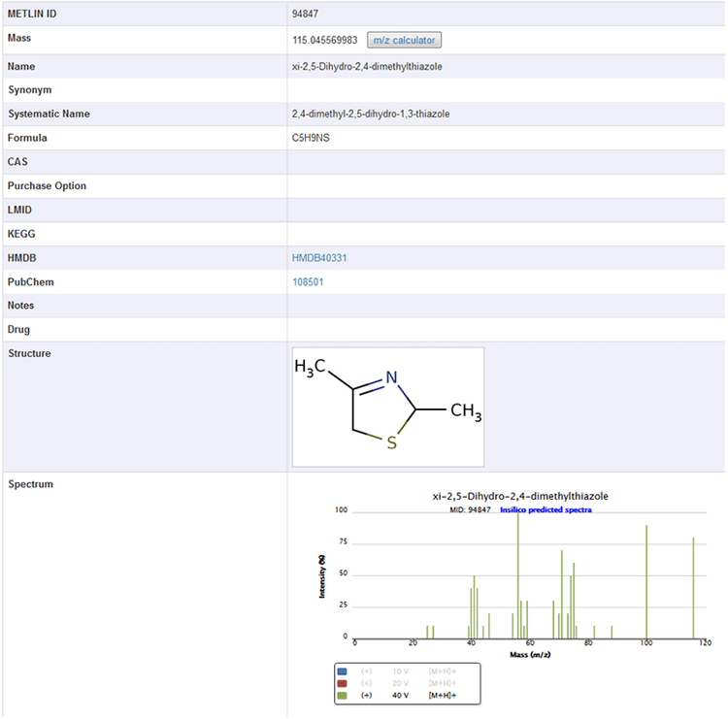Open HMDB40331 database link
Image resolution: width=728 pixels, height=719 pixels.
point(319,258)
